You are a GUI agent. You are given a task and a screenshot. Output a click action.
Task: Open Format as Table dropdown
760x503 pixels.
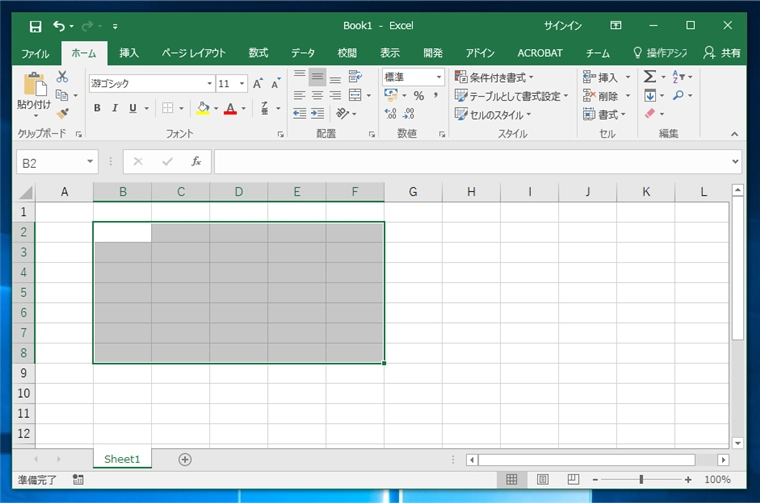click(x=511, y=96)
